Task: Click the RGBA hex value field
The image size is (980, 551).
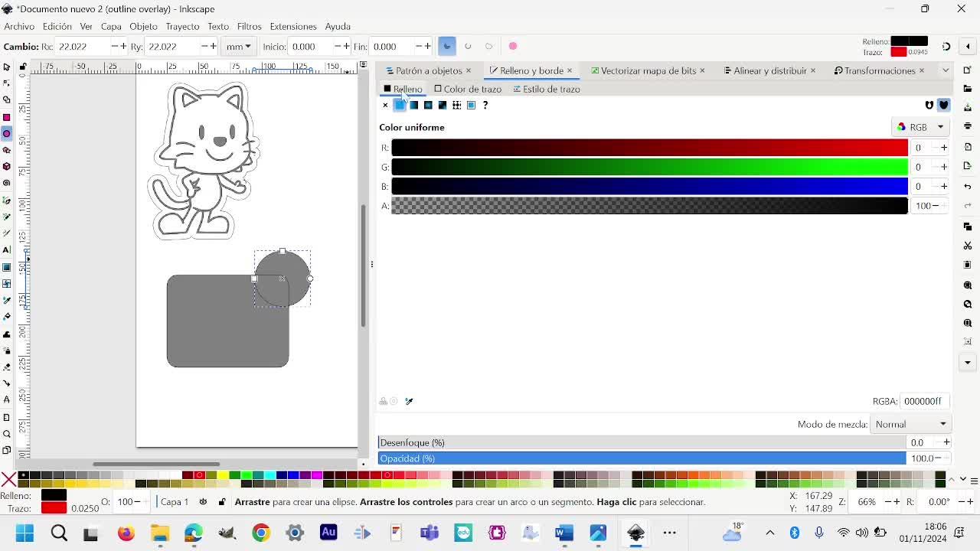Action: [x=923, y=401]
